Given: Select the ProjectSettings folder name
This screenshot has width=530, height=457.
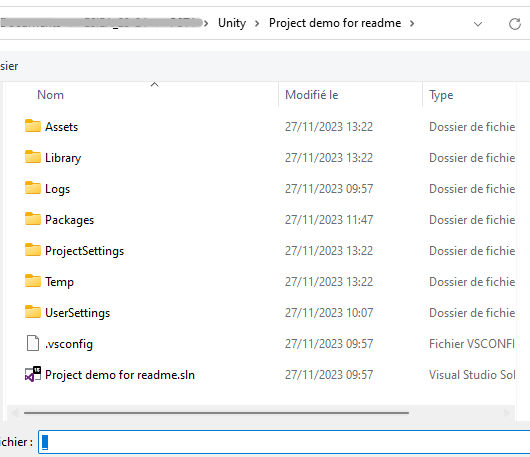Looking at the screenshot, I should pyautogui.click(x=85, y=251).
